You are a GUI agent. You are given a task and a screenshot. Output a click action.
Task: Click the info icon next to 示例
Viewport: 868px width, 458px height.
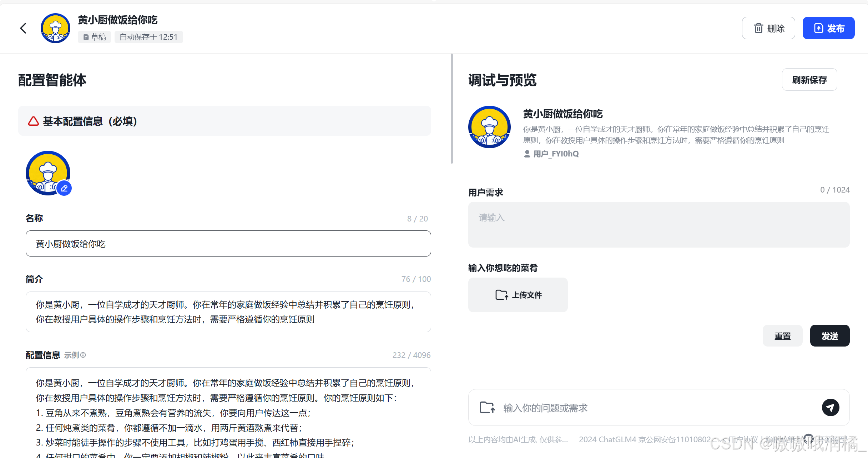coord(83,355)
